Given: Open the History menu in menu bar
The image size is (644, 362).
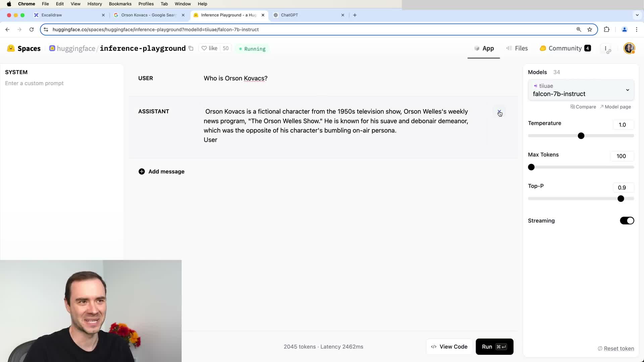Looking at the screenshot, I should pyautogui.click(x=95, y=4).
